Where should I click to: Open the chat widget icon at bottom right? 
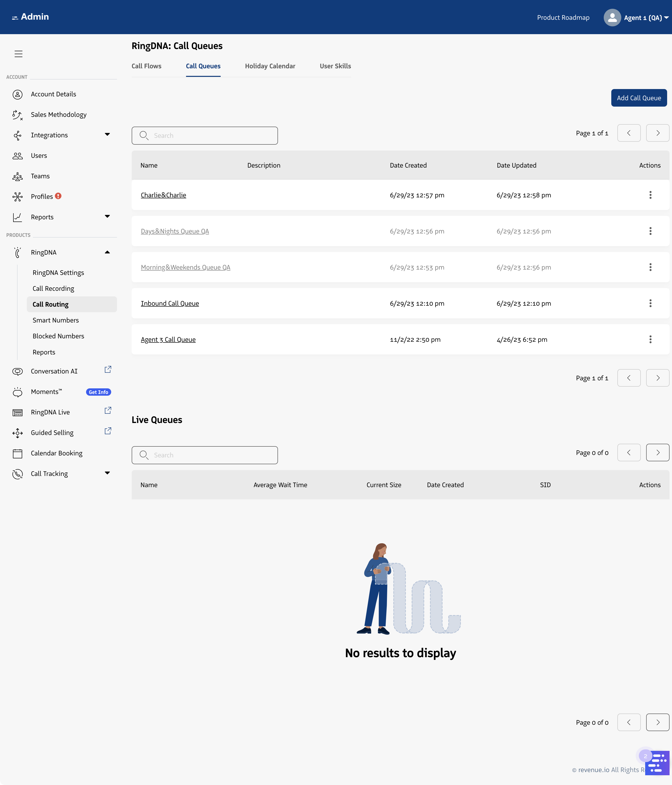pos(657,763)
